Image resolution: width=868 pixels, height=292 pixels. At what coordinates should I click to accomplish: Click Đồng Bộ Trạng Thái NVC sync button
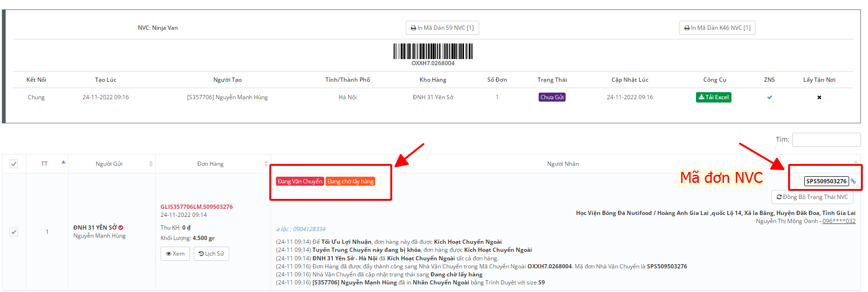(x=812, y=197)
